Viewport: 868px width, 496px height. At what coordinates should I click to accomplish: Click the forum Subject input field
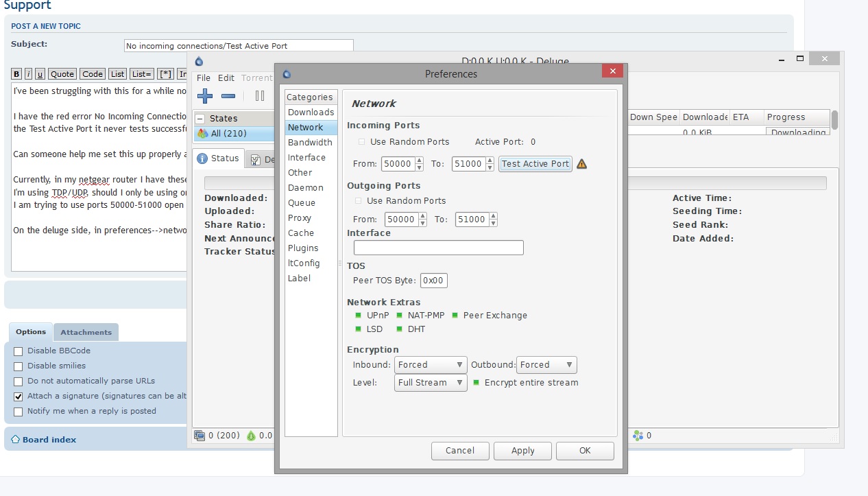(239, 46)
